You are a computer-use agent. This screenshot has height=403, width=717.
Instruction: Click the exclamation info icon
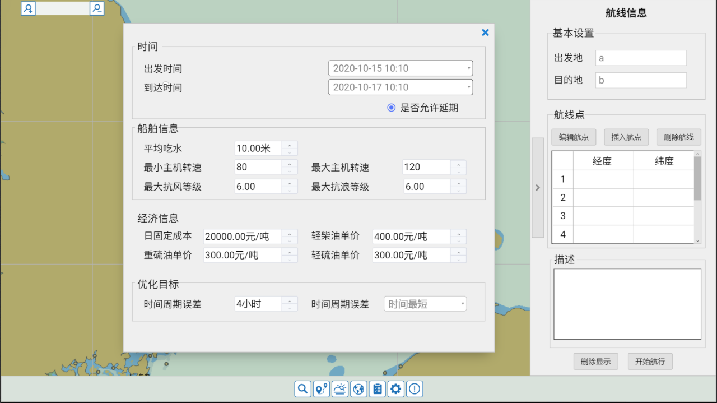[414, 389]
